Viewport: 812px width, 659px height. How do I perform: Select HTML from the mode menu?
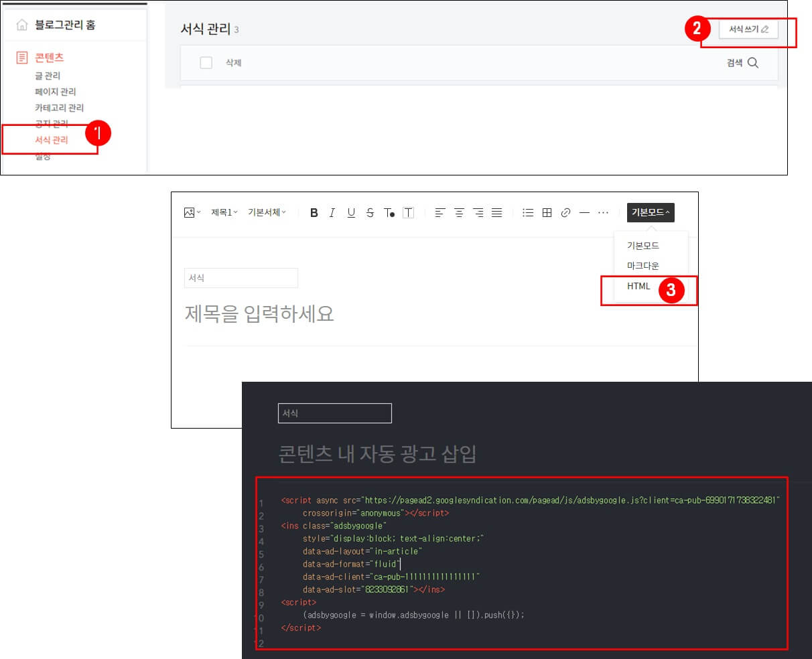click(x=638, y=286)
